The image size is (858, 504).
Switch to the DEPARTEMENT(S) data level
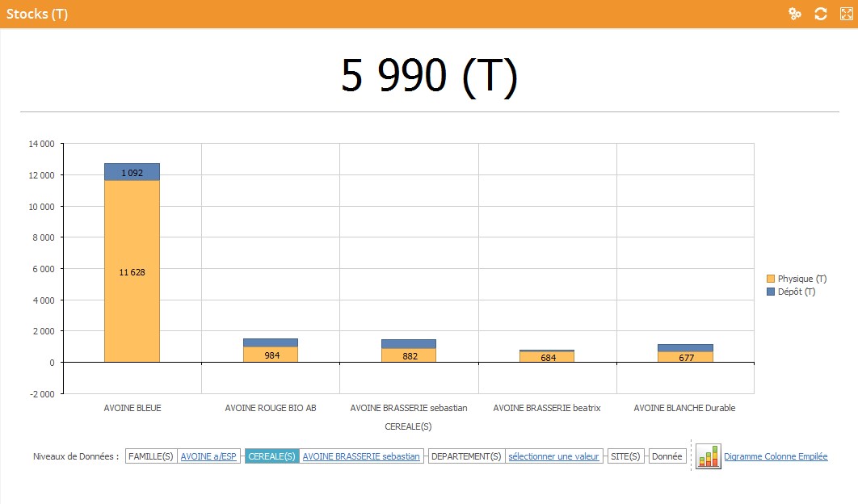(x=466, y=456)
